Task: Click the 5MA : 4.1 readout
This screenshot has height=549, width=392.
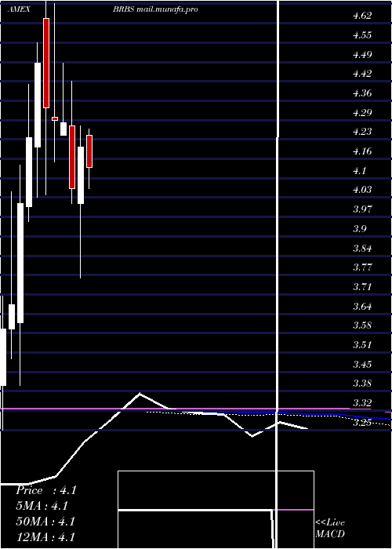Action: [42, 506]
